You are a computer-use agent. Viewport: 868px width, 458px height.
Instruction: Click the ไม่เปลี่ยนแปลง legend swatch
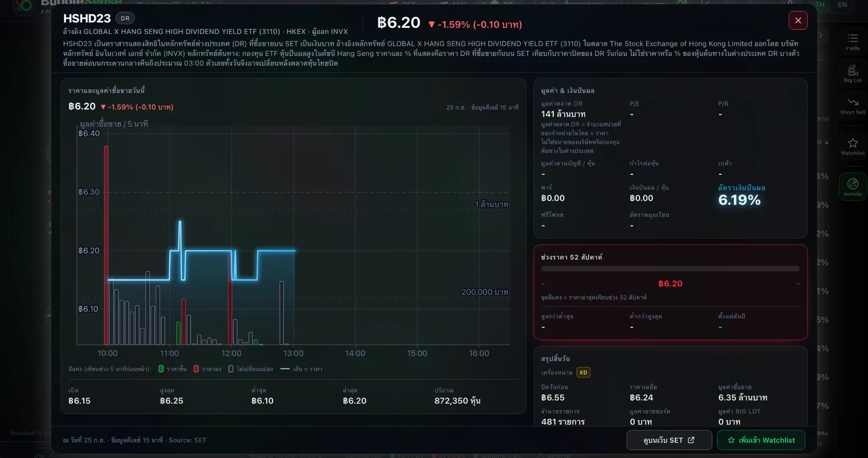point(231,369)
